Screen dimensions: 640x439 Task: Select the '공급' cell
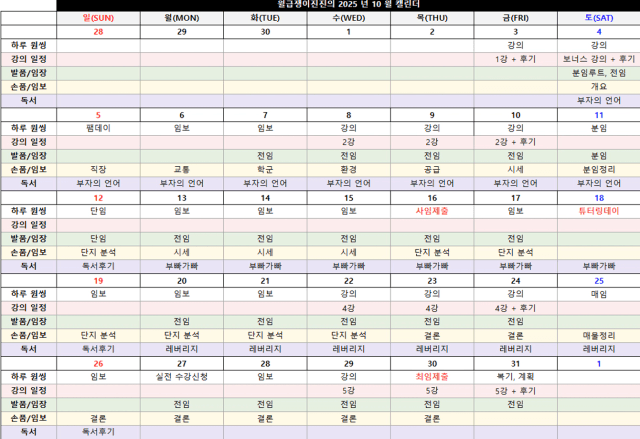[x=432, y=169]
